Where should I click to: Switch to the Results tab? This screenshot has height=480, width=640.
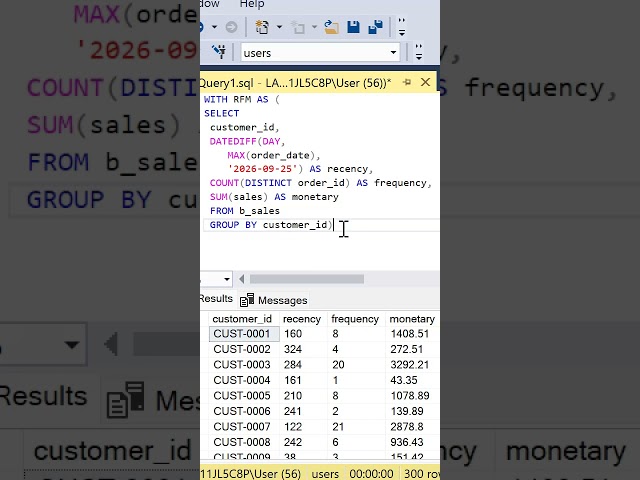pos(216,299)
